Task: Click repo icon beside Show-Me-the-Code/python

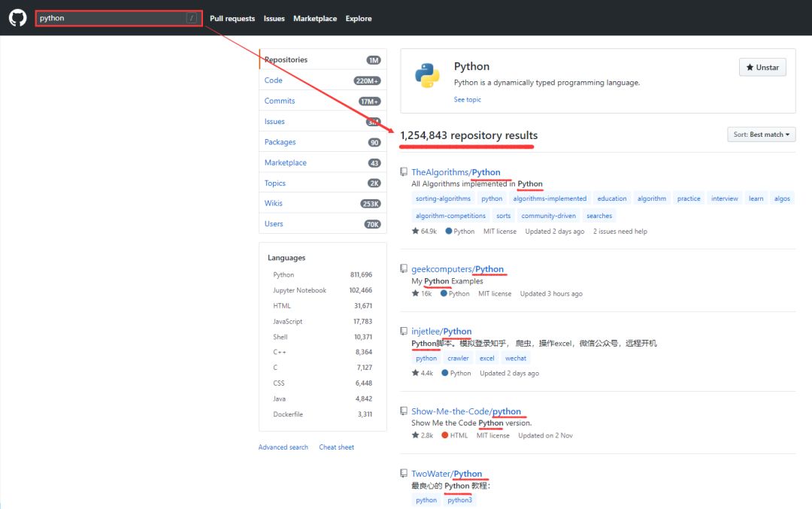Action: click(x=404, y=411)
